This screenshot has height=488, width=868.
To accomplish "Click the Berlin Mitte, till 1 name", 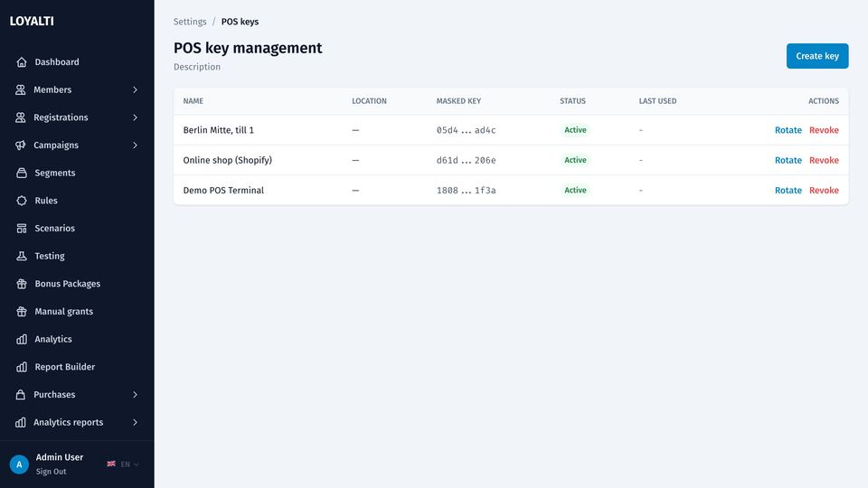I will [x=219, y=130].
